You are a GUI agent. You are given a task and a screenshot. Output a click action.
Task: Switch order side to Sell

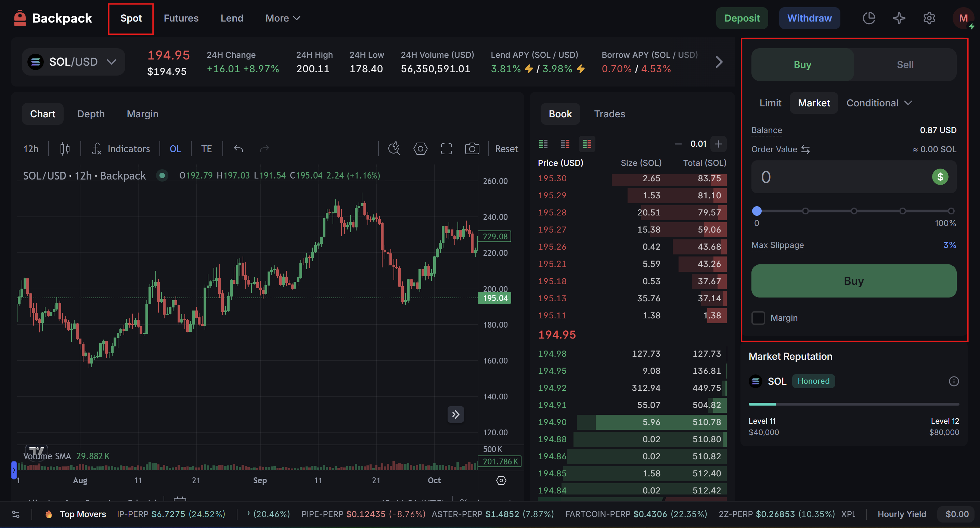point(905,65)
